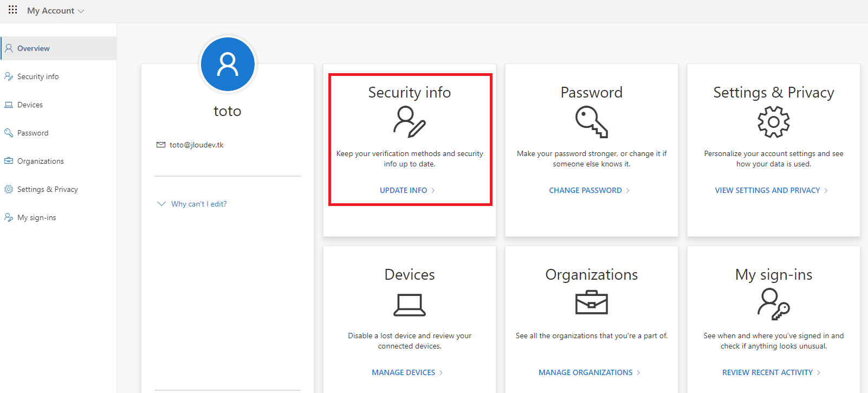Click the Settings & Privacy gear tile icon
868x393 pixels.
tap(774, 122)
